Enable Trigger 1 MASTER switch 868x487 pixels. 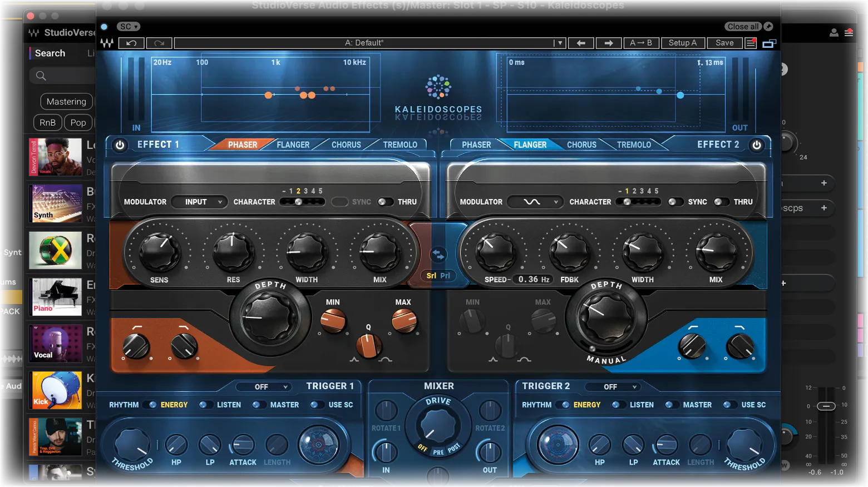click(x=258, y=405)
